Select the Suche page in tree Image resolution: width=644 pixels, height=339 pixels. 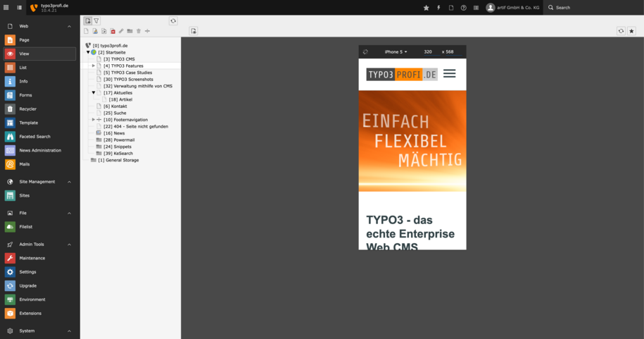(115, 113)
